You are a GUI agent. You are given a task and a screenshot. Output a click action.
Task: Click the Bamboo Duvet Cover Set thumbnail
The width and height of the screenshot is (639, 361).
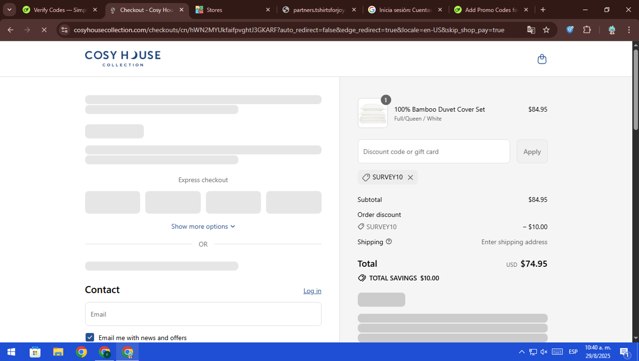click(372, 113)
